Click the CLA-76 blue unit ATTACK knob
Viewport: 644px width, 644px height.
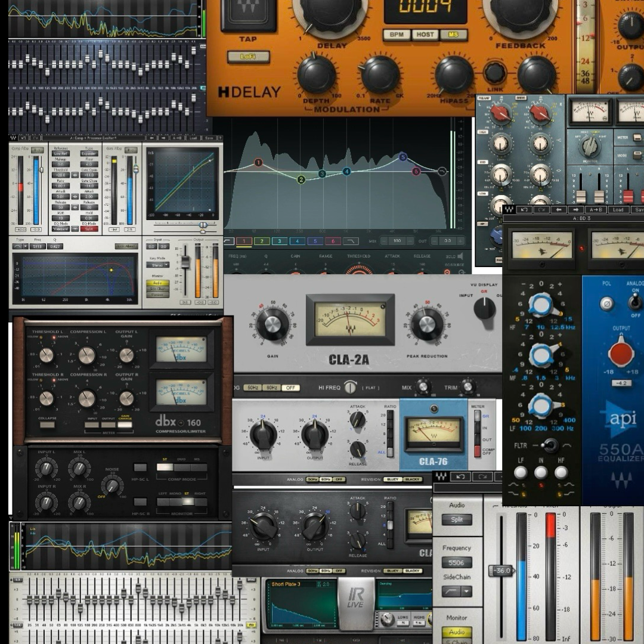[357, 420]
